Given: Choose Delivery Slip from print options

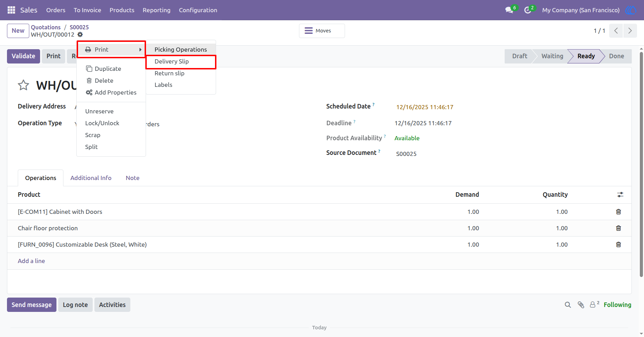Looking at the screenshot, I should 181,62.
